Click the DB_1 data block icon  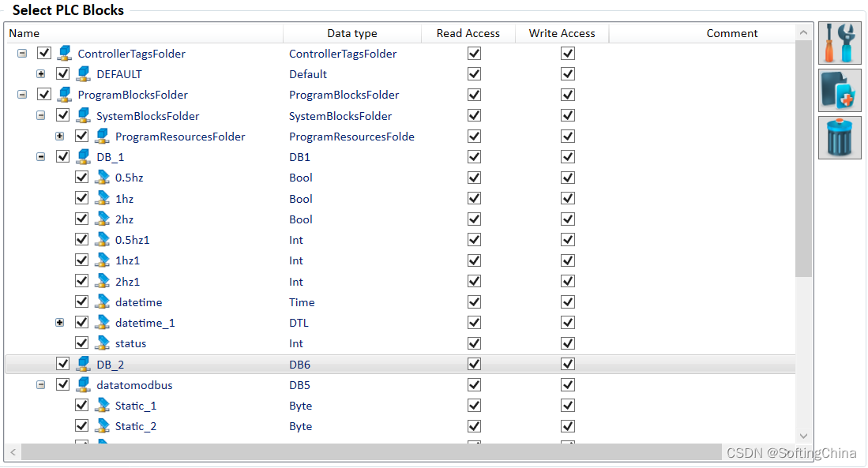point(84,156)
